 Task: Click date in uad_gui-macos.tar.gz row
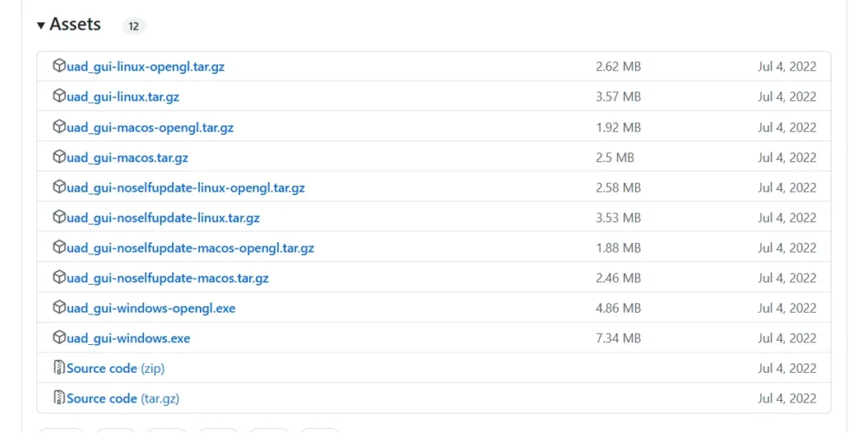(787, 158)
